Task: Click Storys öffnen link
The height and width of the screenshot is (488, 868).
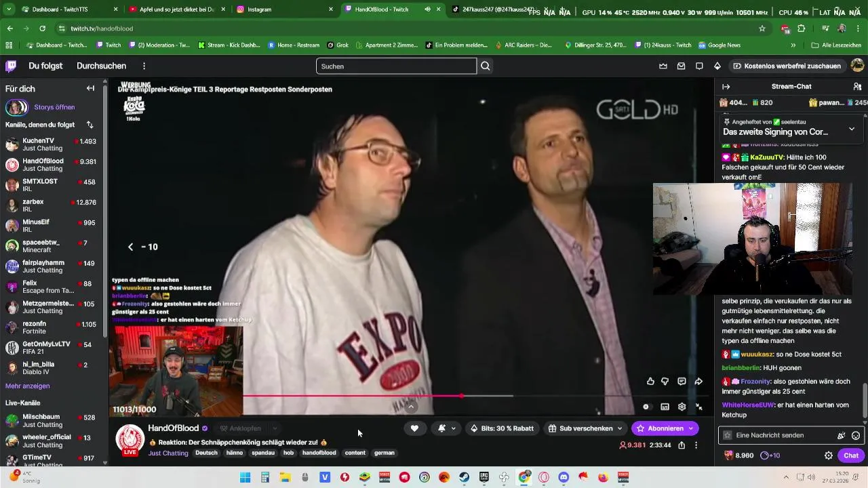Action: pyautogui.click(x=54, y=107)
